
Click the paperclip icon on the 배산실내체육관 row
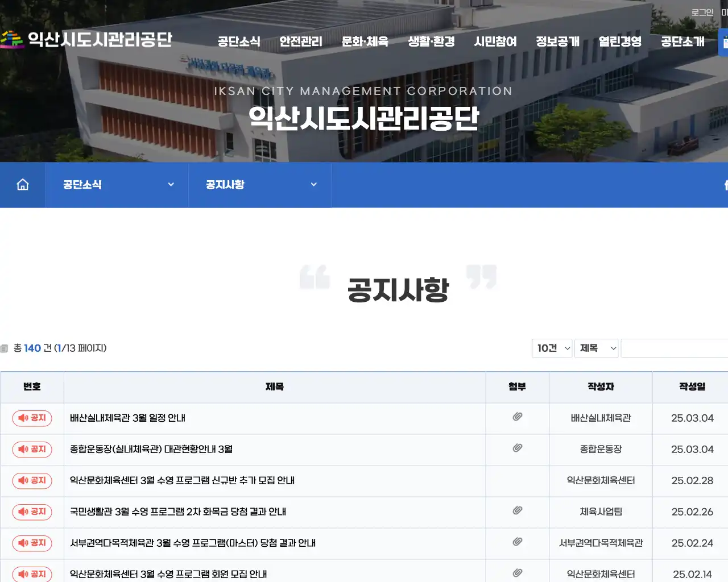pyautogui.click(x=516, y=416)
